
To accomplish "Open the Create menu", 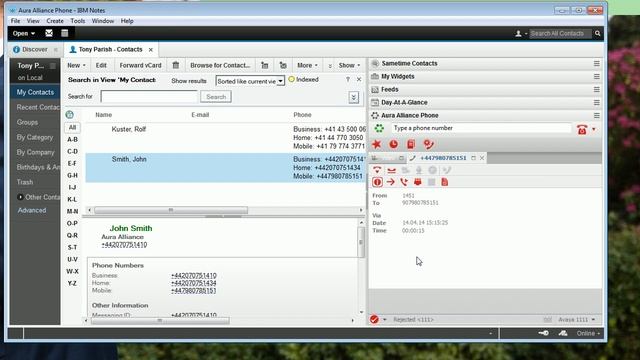I will [x=55, y=21].
